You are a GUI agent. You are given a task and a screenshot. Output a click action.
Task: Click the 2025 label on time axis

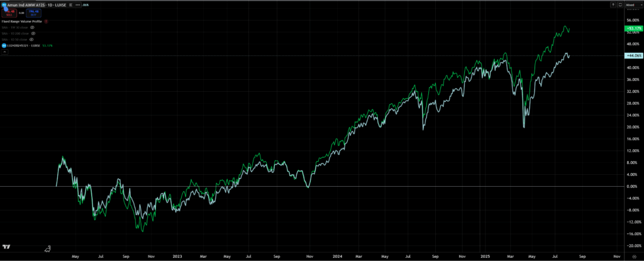486,256
